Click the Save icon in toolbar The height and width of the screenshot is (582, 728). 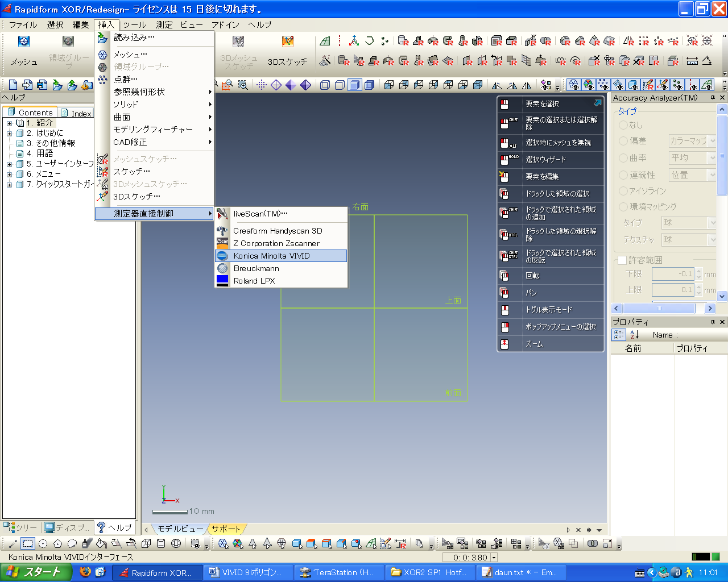pyautogui.click(x=42, y=85)
